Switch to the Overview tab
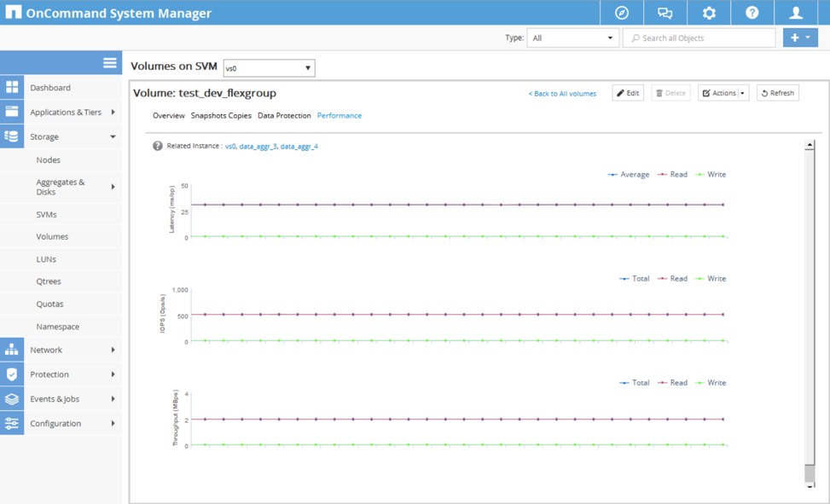Image resolution: width=830 pixels, height=504 pixels. click(168, 115)
